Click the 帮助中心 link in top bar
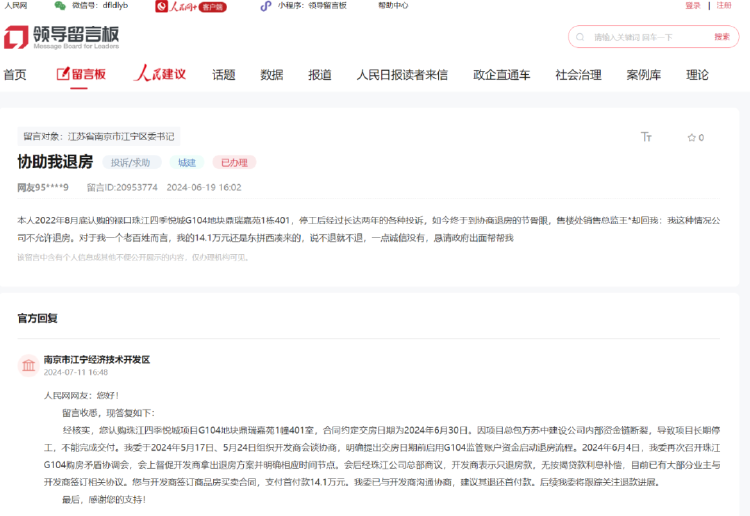750x516 pixels. click(393, 5)
